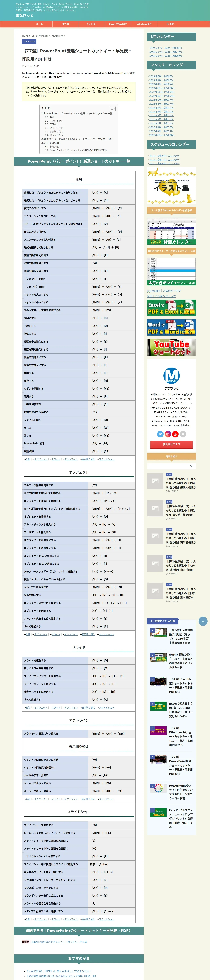Click the search magnifier icon

[x=191, y=466]
